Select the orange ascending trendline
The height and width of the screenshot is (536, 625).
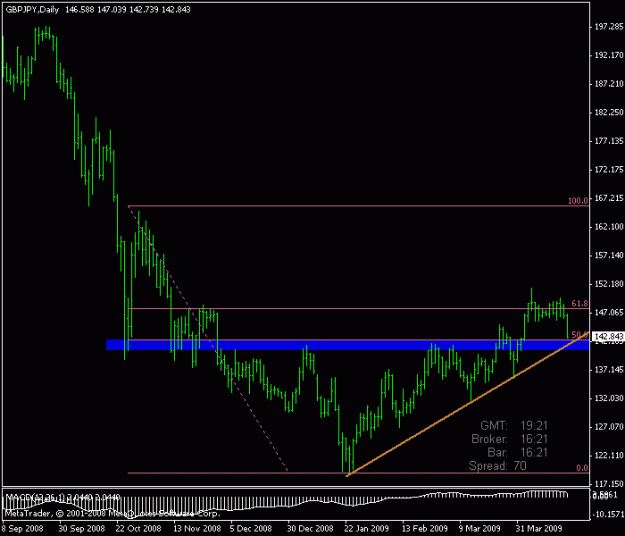coord(467,404)
